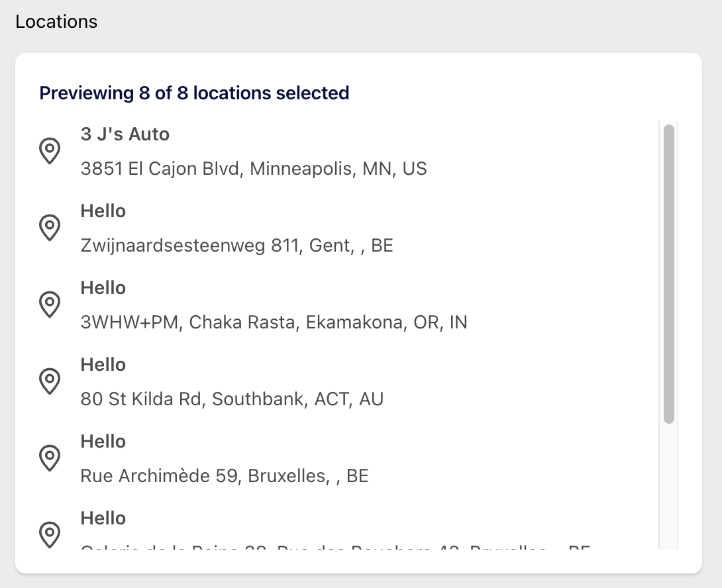Click the pin icon for the Southbank location
722x588 pixels.
pos(50,381)
